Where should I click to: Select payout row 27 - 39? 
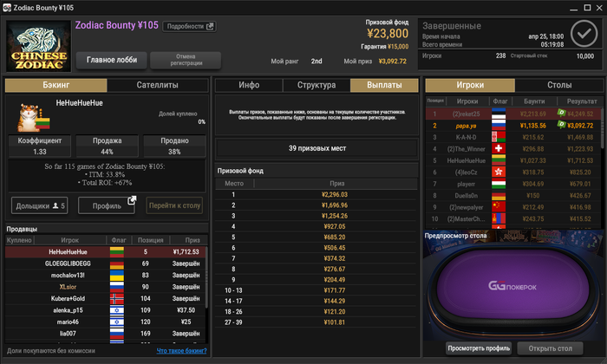pos(316,322)
